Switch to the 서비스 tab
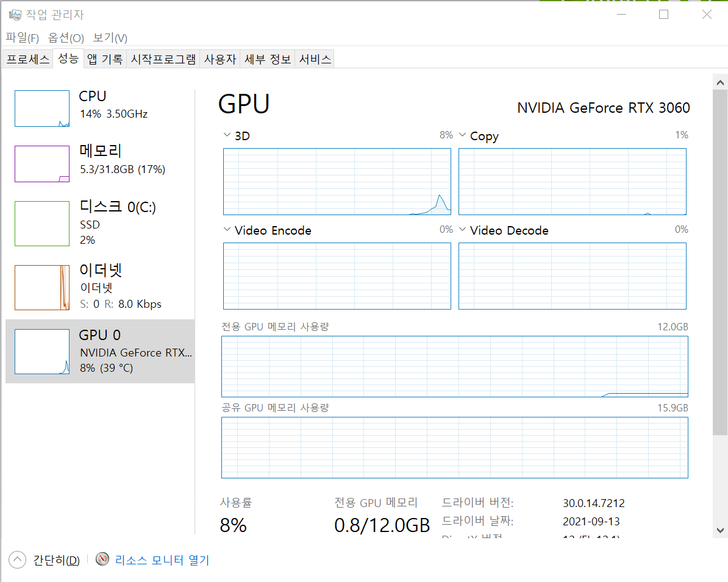The width and height of the screenshot is (728, 582). (x=315, y=59)
